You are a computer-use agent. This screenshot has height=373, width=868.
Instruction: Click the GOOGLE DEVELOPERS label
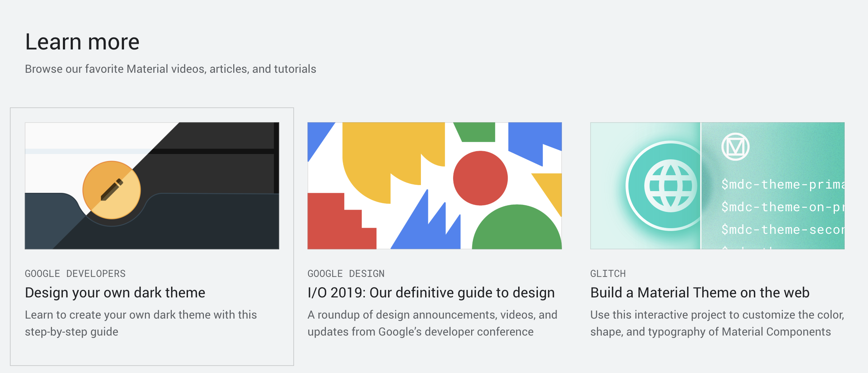[75, 274]
